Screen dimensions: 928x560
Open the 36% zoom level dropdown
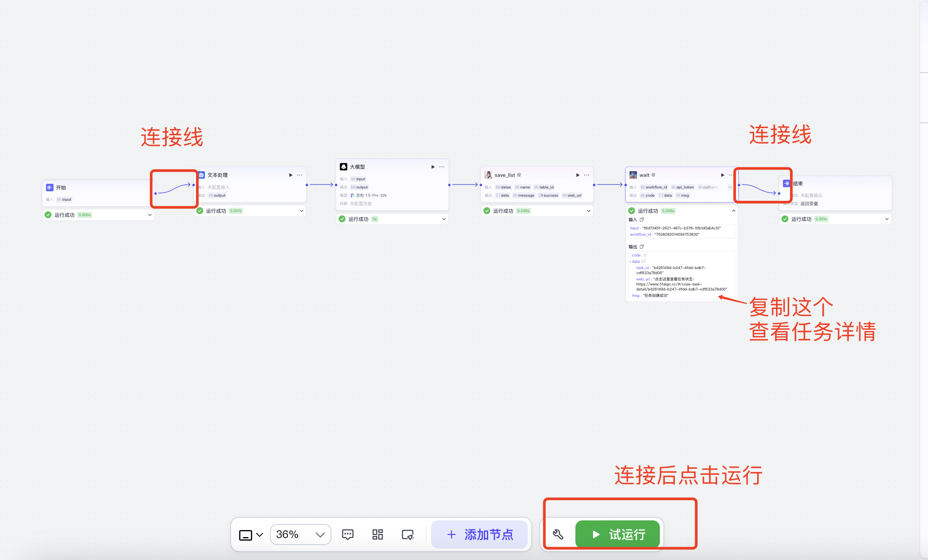click(301, 534)
